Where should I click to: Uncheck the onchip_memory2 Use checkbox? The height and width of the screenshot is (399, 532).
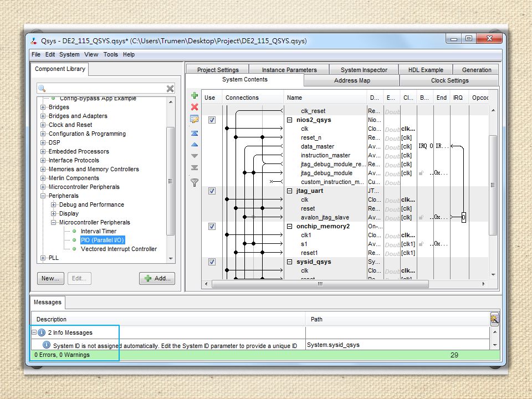(x=212, y=226)
